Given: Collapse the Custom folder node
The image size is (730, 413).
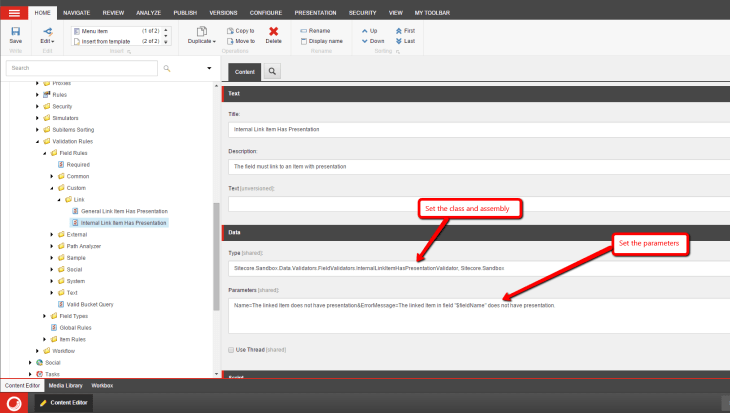Looking at the screenshot, I should tap(52, 188).
